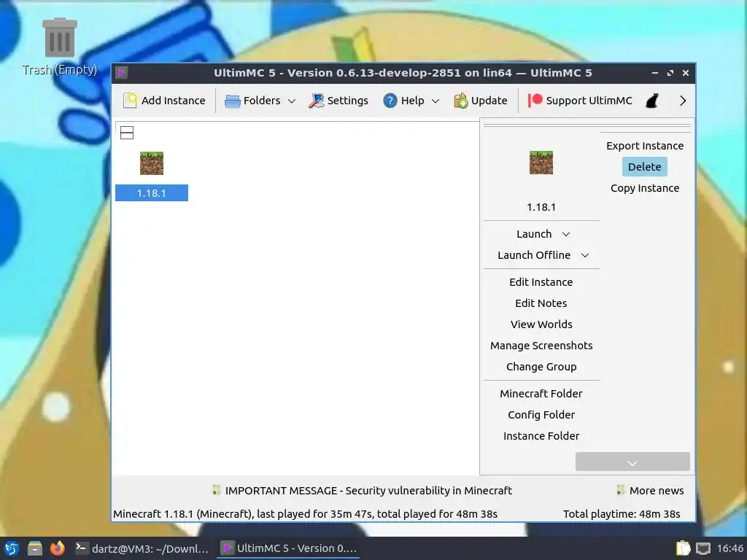Open the taskbar start menu bird icon
The image size is (747, 560).
12,548
